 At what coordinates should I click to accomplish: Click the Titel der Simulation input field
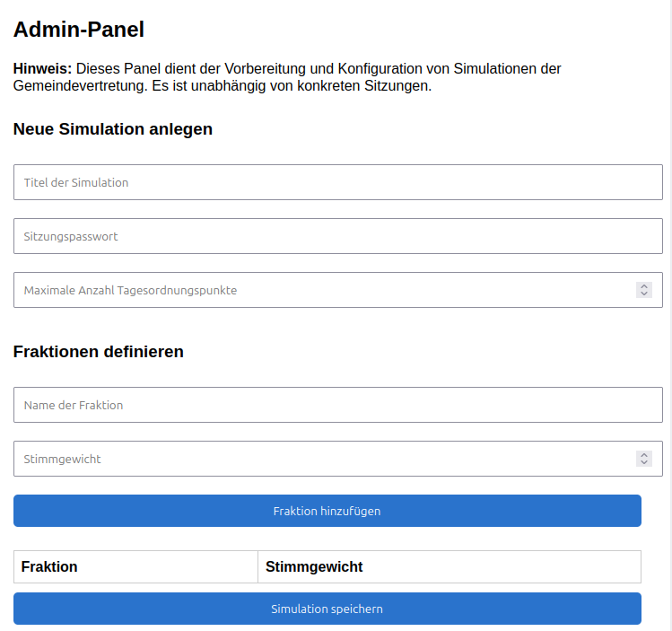(337, 182)
